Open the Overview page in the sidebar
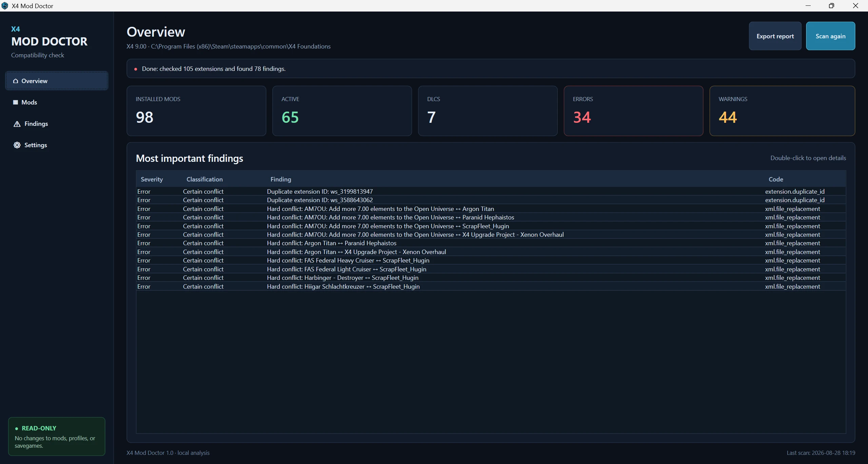The image size is (868, 464). (57, 81)
